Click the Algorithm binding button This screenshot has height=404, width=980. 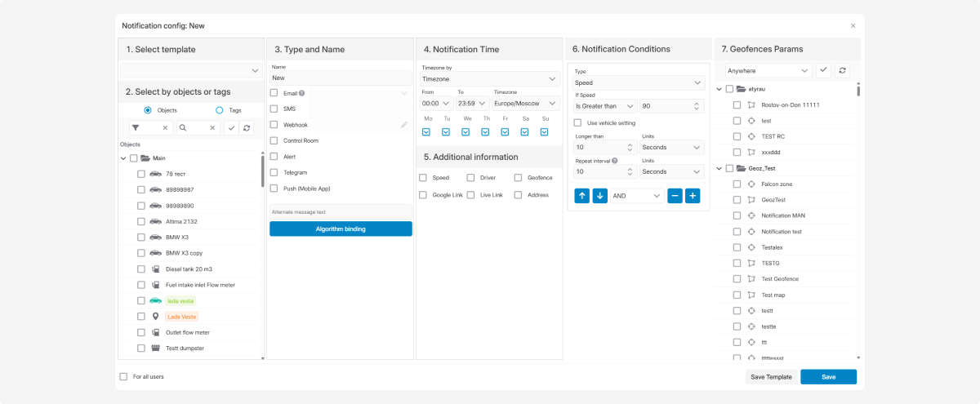(341, 229)
